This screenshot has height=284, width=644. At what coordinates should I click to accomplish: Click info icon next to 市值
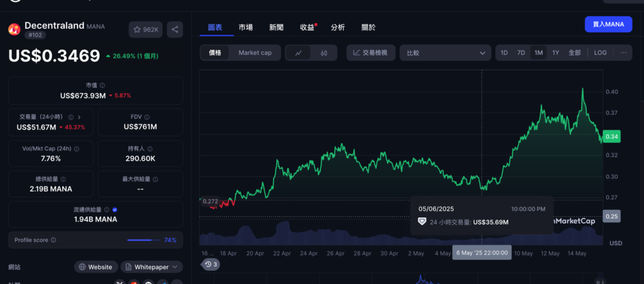pos(103,85)
